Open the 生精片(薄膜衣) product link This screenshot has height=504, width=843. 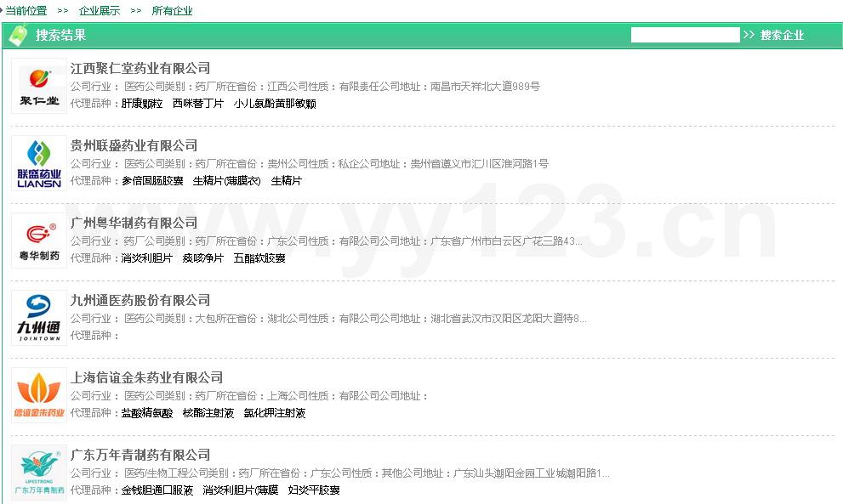tap(227, 181)
